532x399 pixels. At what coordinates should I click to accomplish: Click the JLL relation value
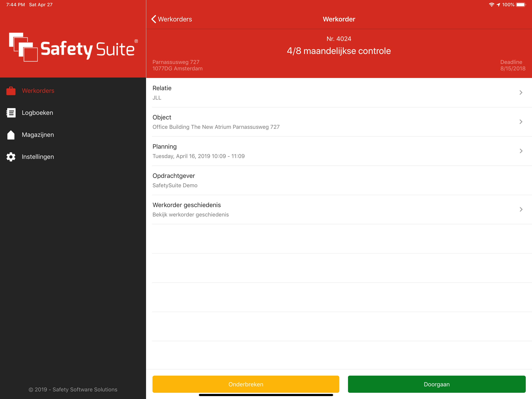(x=157, y=98)
